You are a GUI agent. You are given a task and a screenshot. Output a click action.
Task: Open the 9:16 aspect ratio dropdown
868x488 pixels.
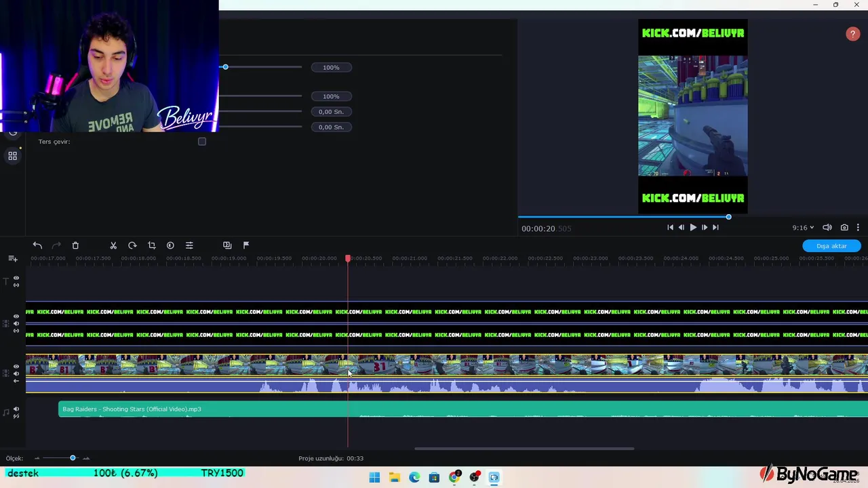click(x=803, y=228)
